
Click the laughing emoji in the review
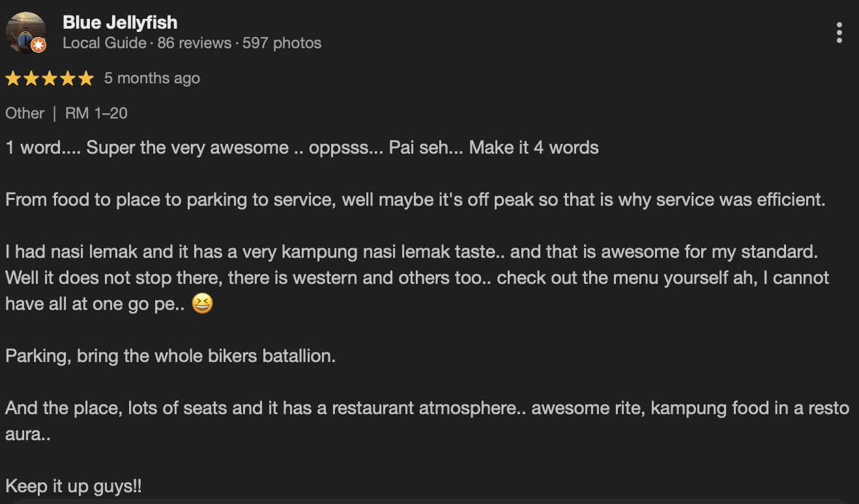coord(203,303)
